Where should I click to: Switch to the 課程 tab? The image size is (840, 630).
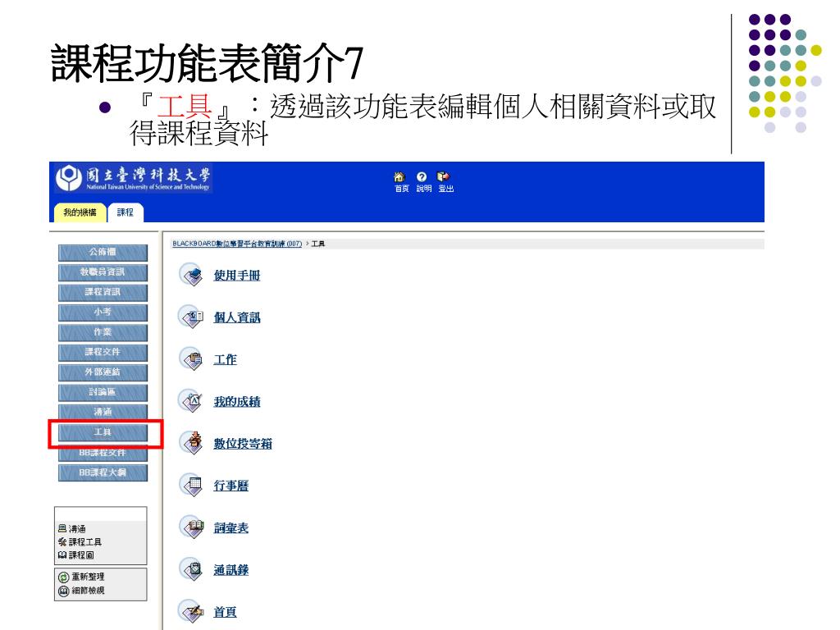(x=126, y=212)
